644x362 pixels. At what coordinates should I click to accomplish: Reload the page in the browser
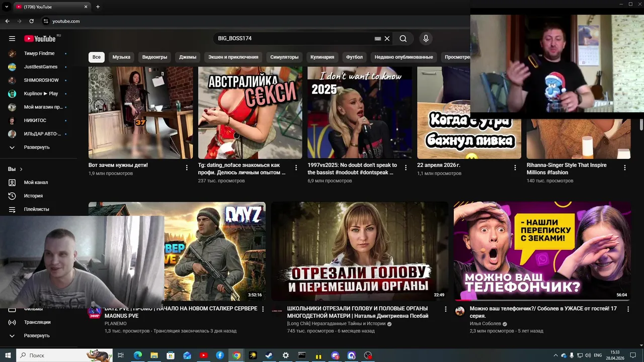[31, 21]
